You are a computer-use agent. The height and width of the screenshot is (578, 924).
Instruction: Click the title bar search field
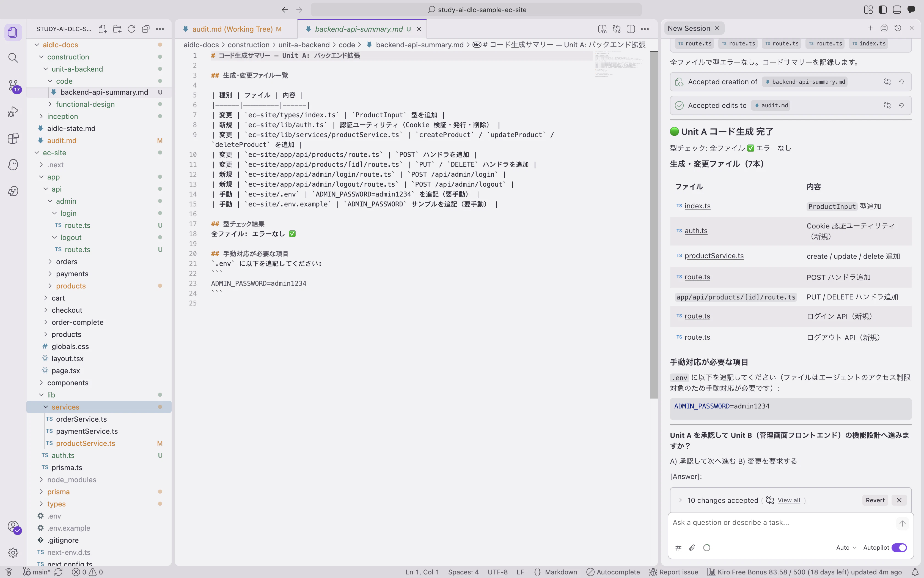click(x=476, y=10)
